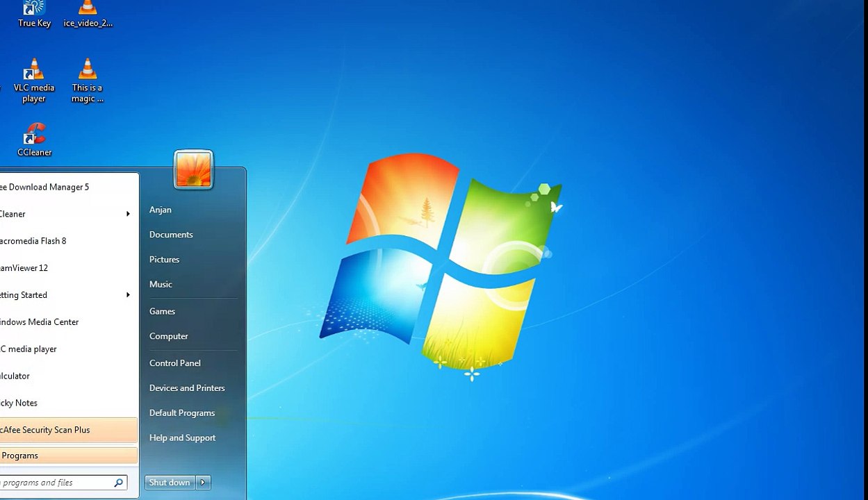Open Control Panel
This screenshot has height=500, width=868.
[175, 363]
